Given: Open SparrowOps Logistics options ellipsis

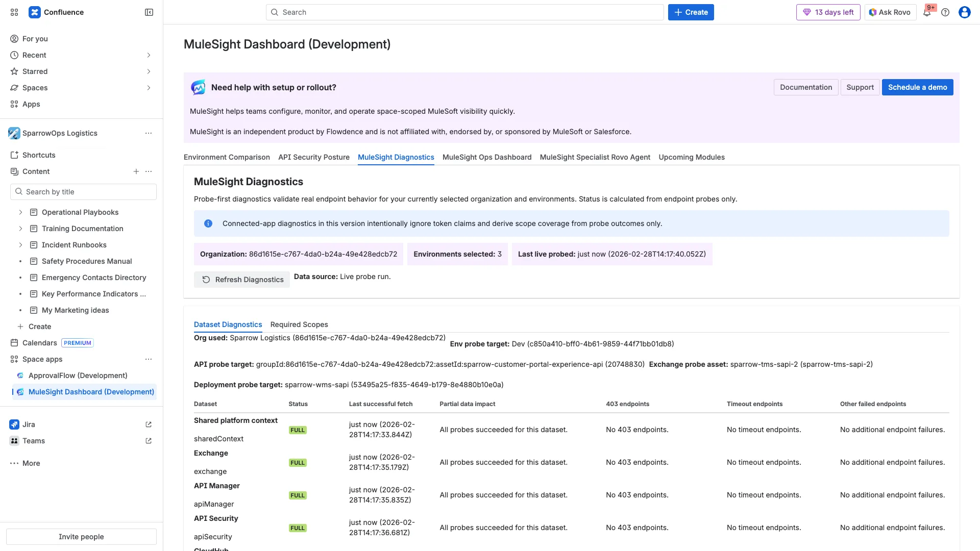Looking at the screenshot, I should (149, 133).
